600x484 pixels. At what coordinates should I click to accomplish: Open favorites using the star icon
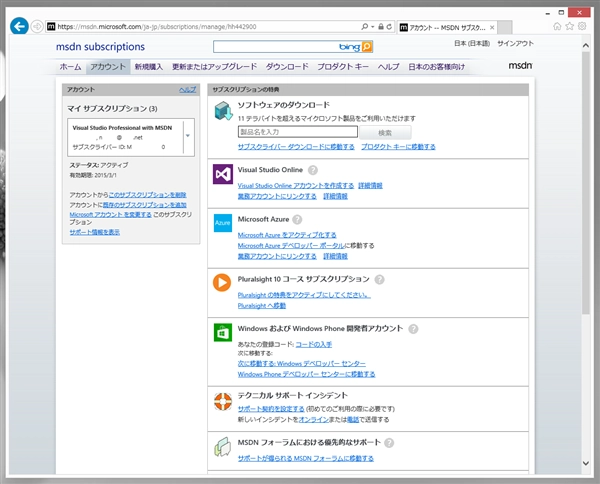pos(569,26)
